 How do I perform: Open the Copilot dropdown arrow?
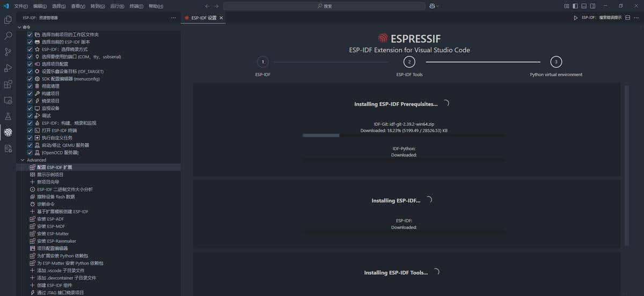pyautogui.click(x=438, y=6)
